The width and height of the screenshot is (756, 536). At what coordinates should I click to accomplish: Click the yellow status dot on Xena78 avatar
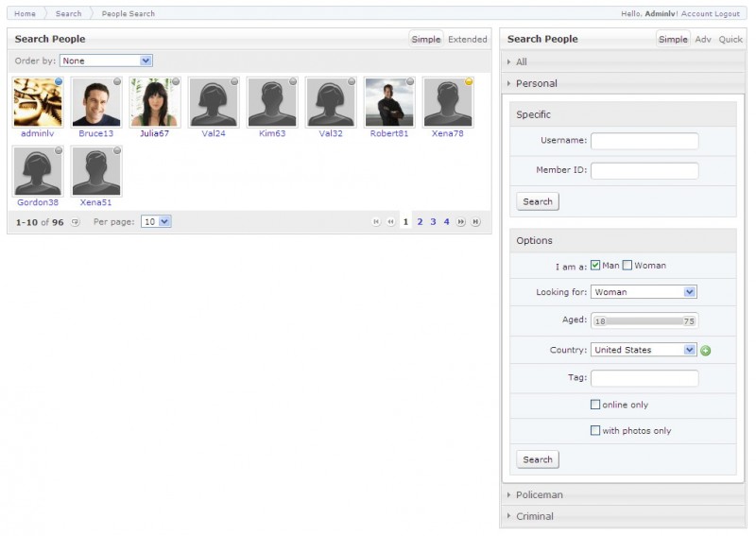pyautogui.click(x=469, y=81)
